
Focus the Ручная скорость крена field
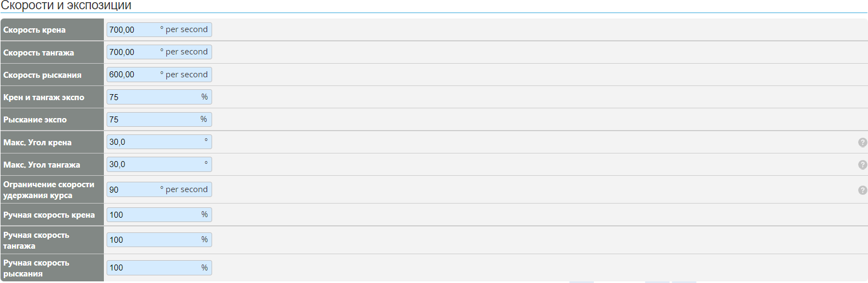(x=152, y=215)
